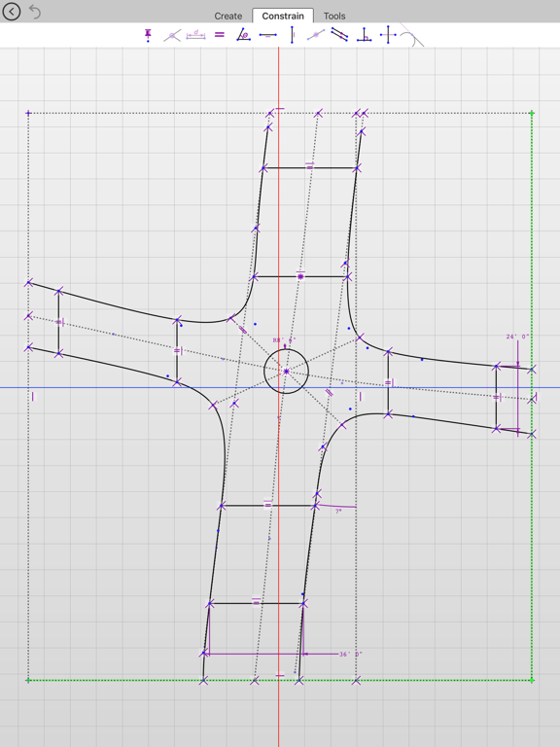The width and height of the screenshot is (560, 747).
Task: Choose the coincident point constraint tool
Action: 172,35
